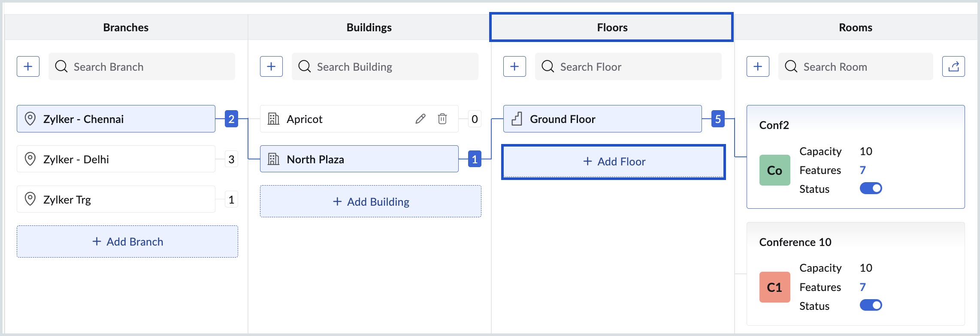The image size is (980, 336).
Task: Click the Add Building button
Action: click(x=370, y=201)
